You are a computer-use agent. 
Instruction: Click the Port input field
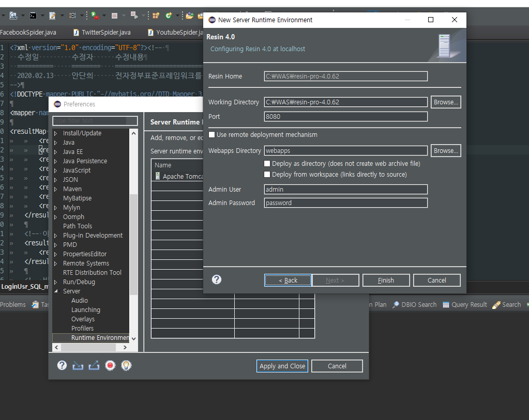345,117
